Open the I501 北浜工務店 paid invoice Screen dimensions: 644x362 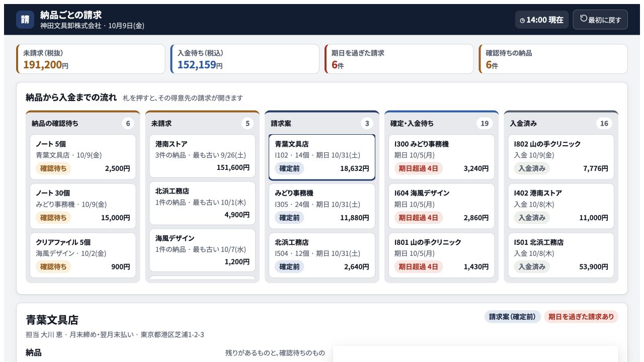pos(561,255)
